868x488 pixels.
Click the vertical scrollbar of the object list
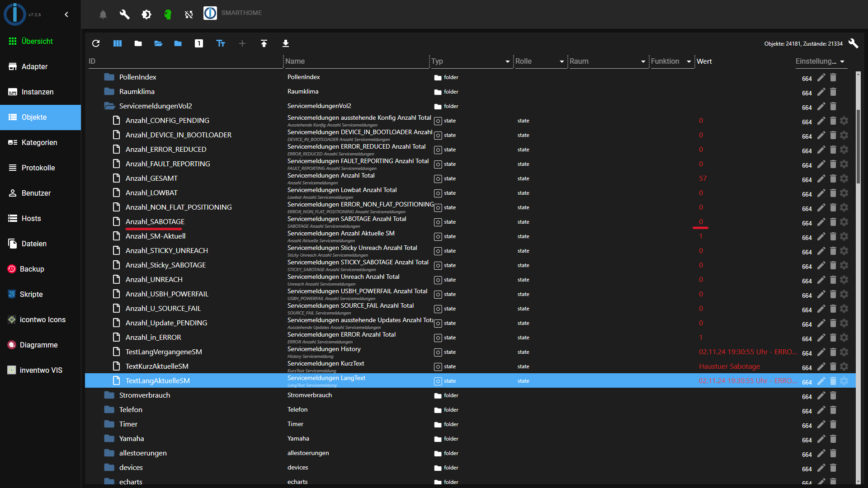(x=859, y=146)
